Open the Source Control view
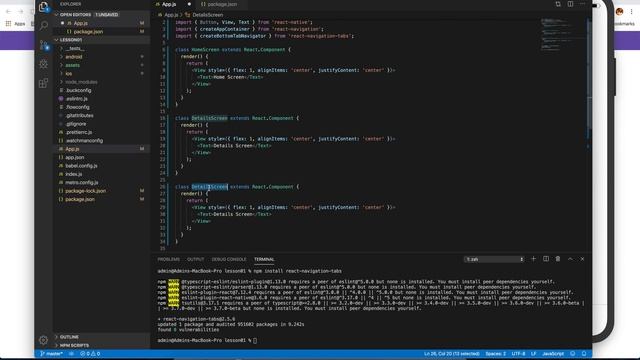640x360 pixels. [x=44, y=45]
